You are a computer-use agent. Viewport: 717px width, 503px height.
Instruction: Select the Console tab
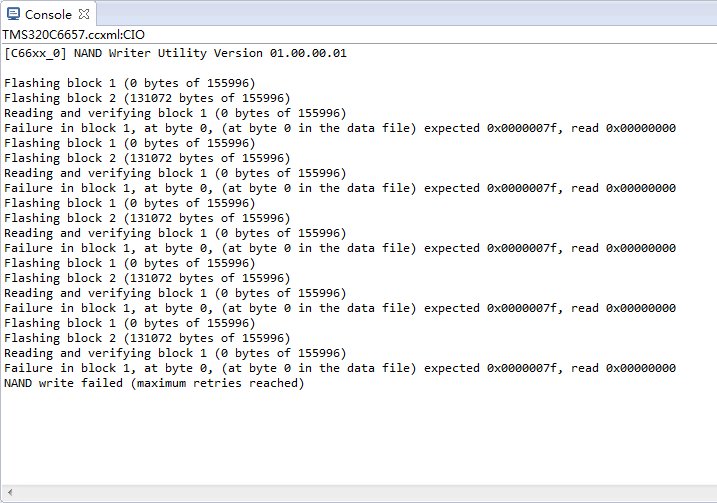pyautogui.click(x=48, y=15)
